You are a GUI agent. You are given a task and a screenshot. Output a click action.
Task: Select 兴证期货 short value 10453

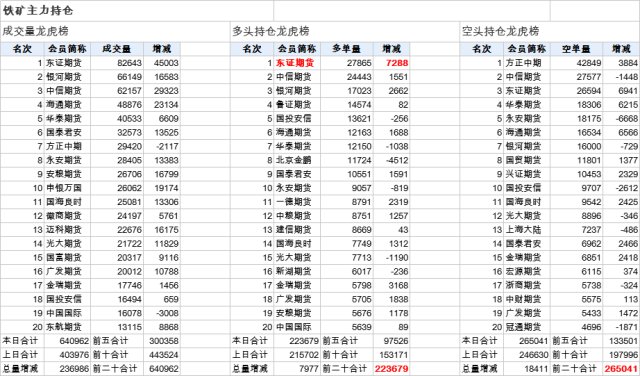tap(589, 174)
